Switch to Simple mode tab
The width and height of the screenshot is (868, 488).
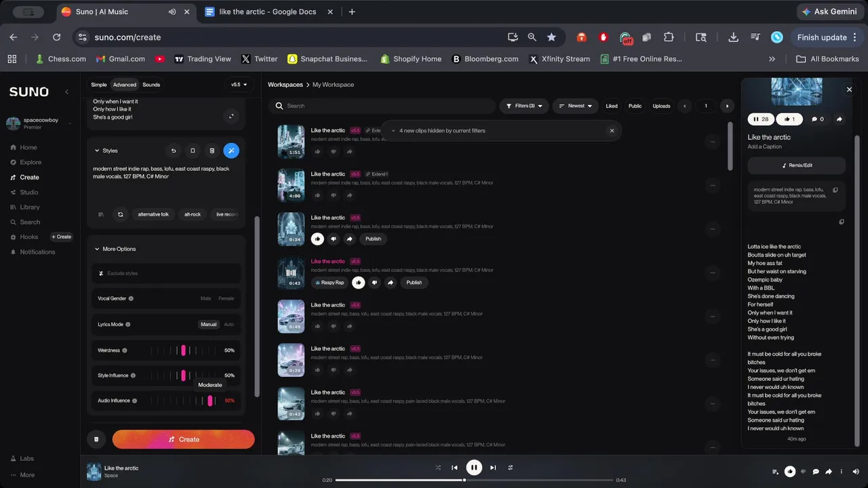coord(99,85)
